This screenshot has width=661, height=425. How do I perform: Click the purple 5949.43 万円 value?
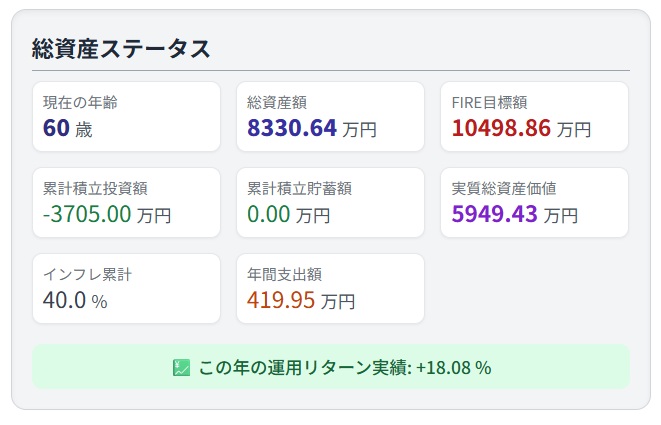point(514,214)
